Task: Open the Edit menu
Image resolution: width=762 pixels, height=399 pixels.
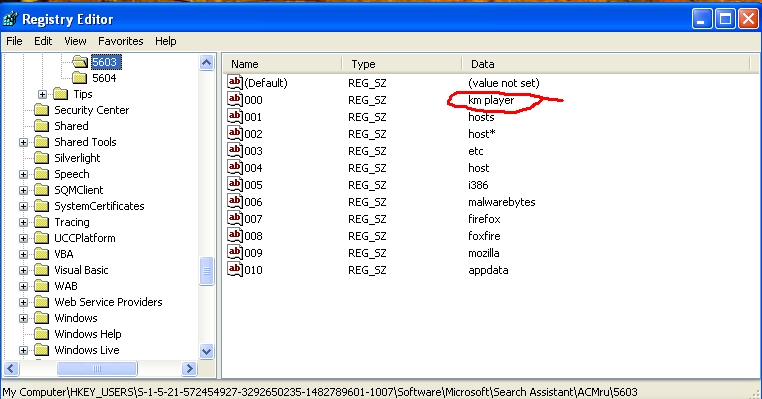Action: 43,41
